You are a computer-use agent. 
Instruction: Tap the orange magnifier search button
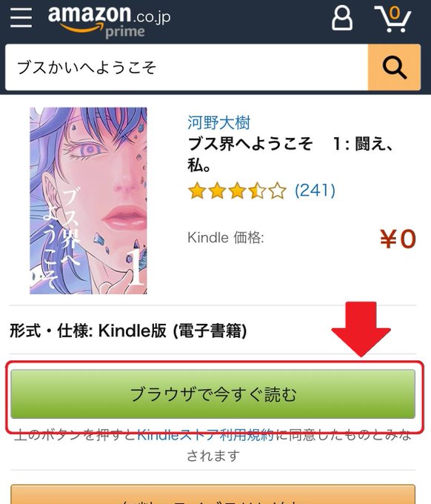pyautogui.click(x=395, y=67)
